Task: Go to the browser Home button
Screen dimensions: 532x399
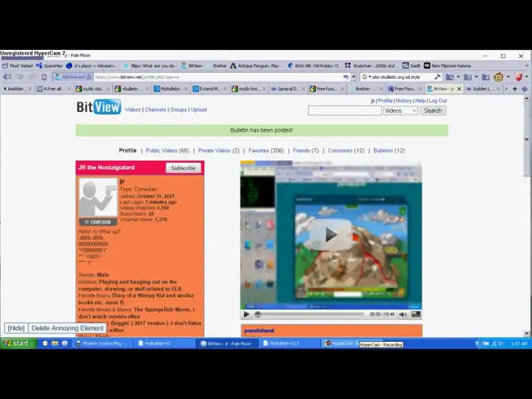Action: tap(44, 77)
